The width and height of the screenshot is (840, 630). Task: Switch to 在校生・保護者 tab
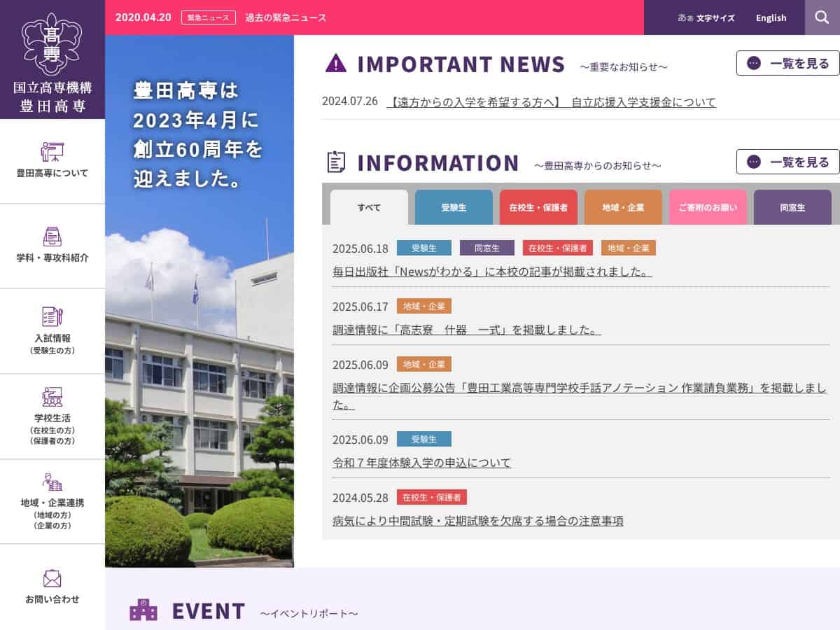tap(538, 207)
